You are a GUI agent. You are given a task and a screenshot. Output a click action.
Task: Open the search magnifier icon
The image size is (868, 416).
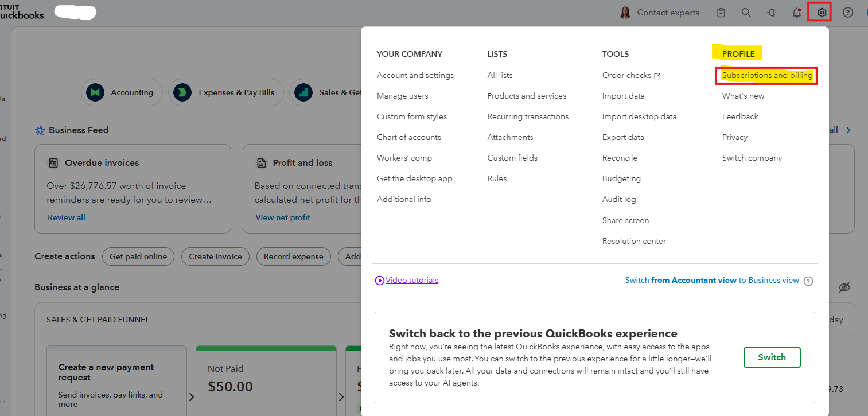[x=746, y=13]
